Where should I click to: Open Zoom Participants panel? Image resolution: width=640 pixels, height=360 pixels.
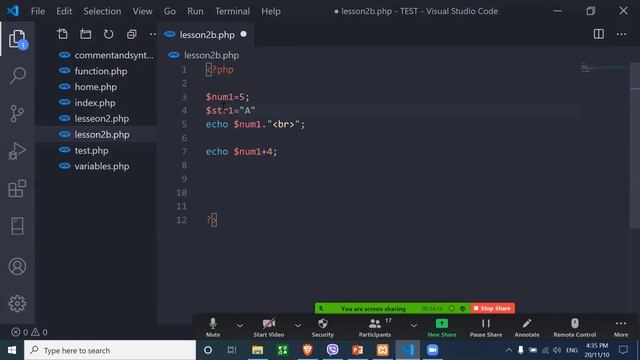pyautogui.click(x=375, y=328)
